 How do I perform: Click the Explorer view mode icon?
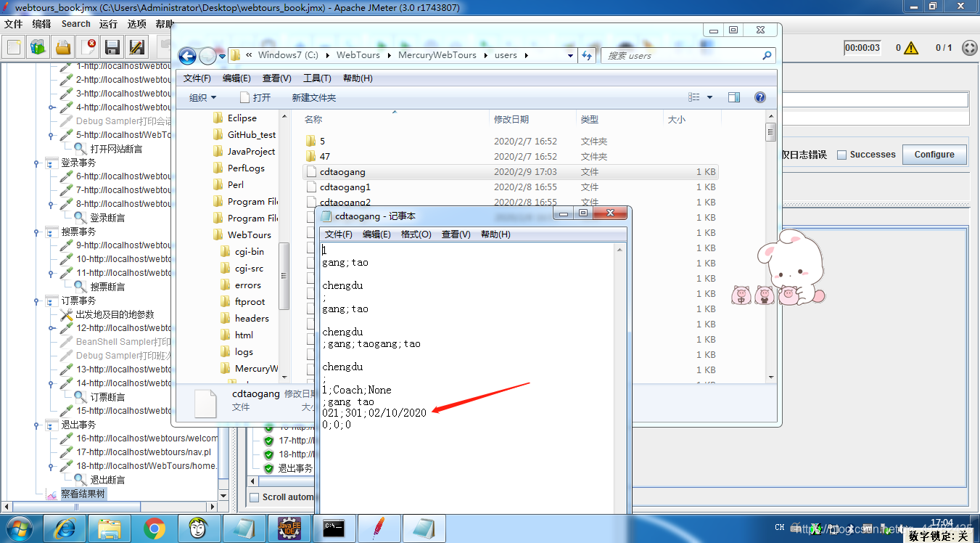point(694,97)
